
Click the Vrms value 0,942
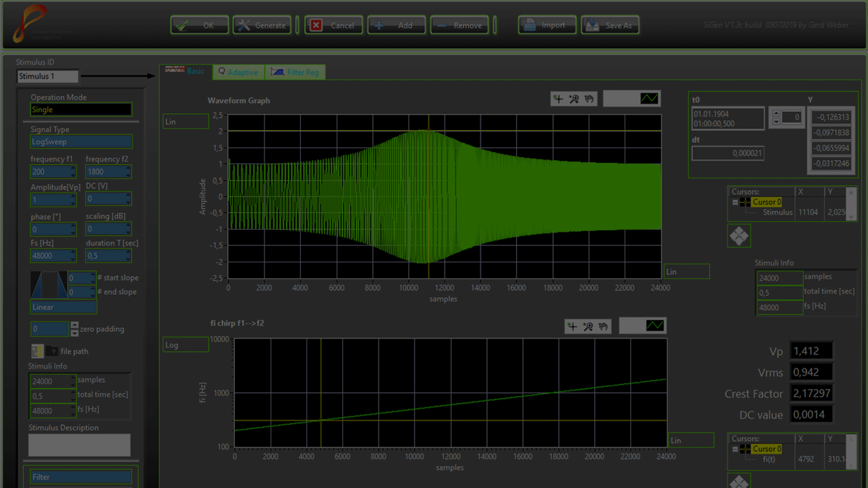point(811,372)
